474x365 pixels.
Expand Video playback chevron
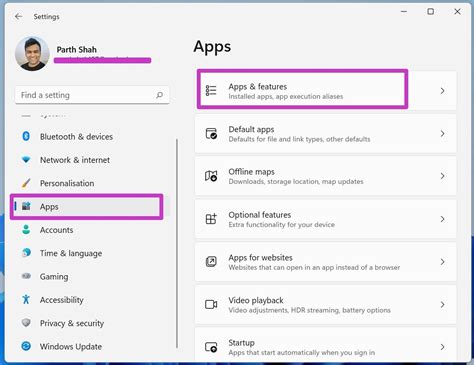click(x=442, y=304)
